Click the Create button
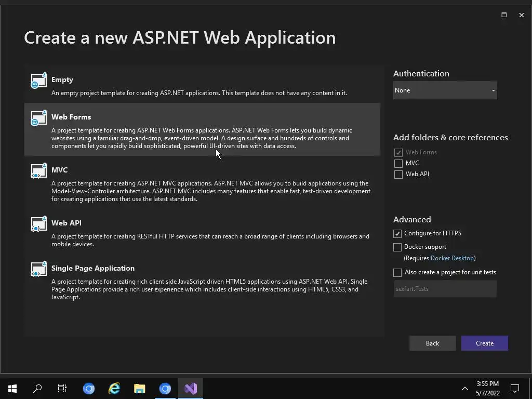The width and height of the screenshot is (532, 399). coord(485,343)
